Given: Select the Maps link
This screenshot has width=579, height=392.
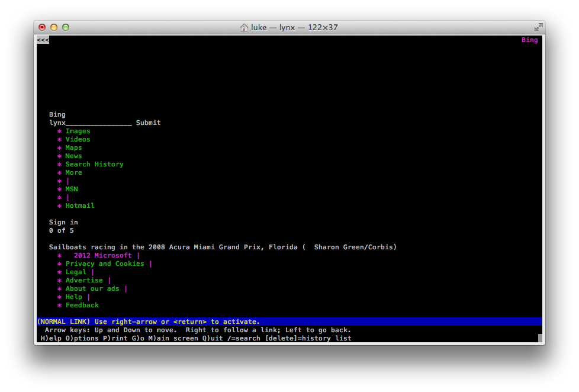Looking at the screenshot, I should pyautogui.click(x=73, y=148).
